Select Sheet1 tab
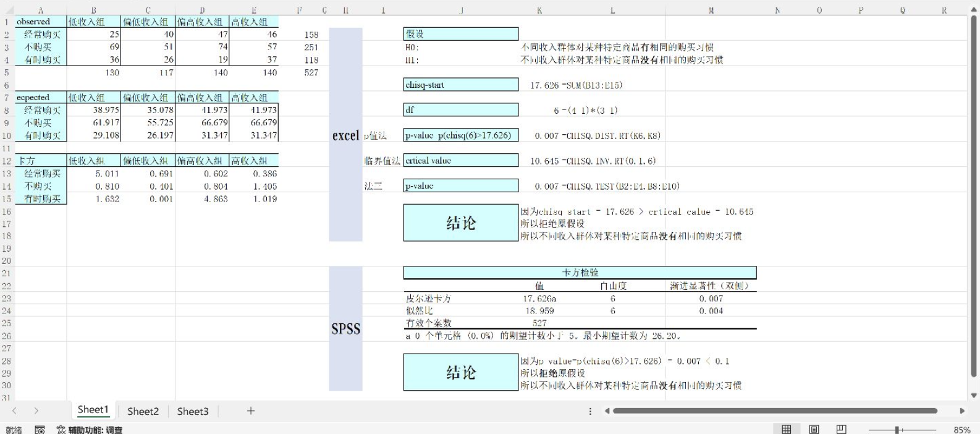Image resolution: width=980 pixels, height=434 pixels. 93,410
